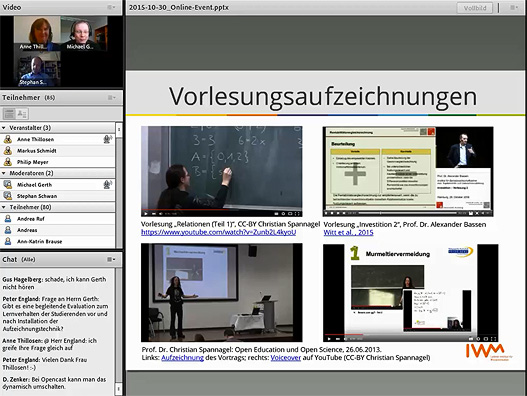Click microphone icon next to Anne Thillosen
The image size is (527, 396).
108,139
